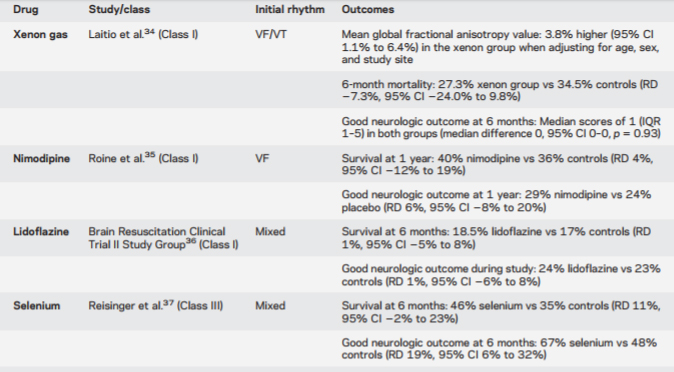The width and height of the screenshot is (674, 372).
Task: Click the Mixed rhythm cell for Selenium
Action: pyautogui.click(x=270, y=306)
